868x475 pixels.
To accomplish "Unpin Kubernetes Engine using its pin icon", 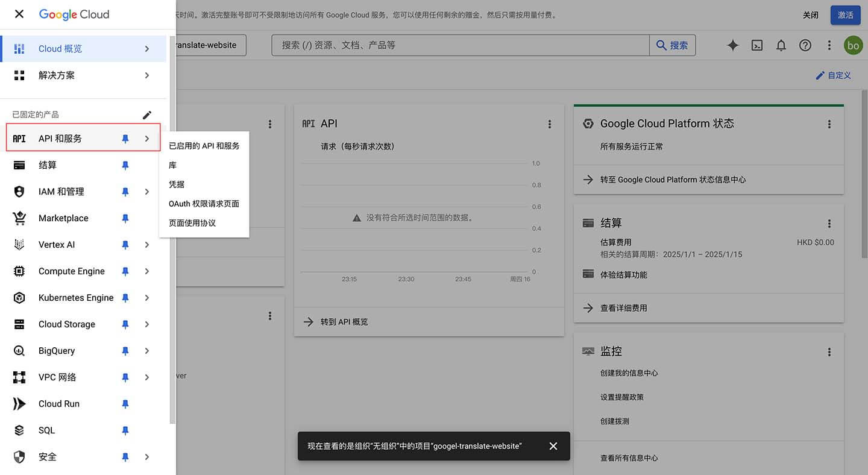I will 125,298.
